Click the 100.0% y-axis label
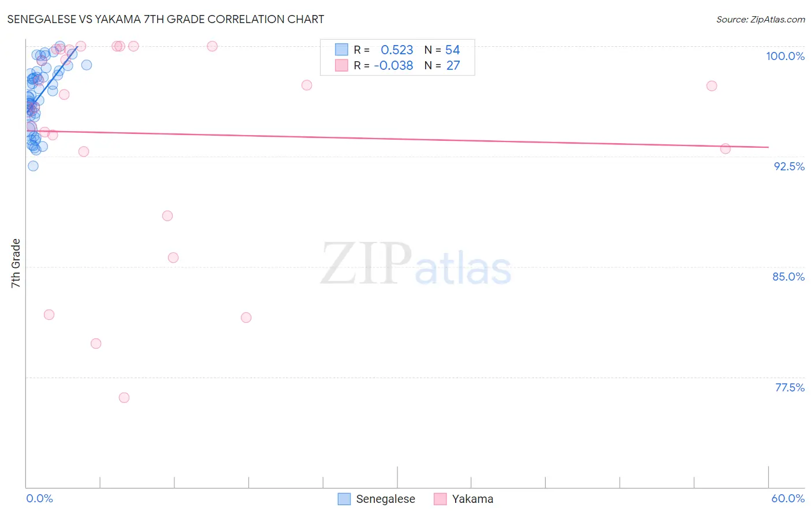The image size is (812, 515). click(785, 56)
